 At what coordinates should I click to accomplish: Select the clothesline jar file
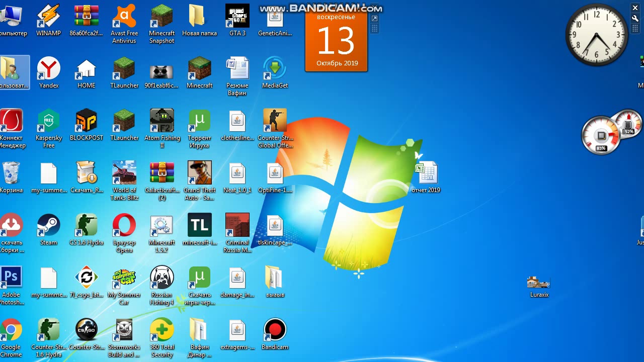[237, 125]
